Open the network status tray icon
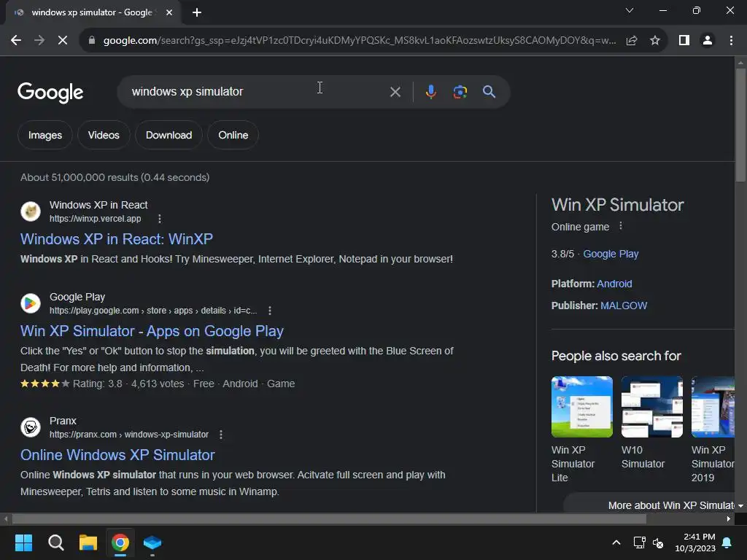This screenshot has height=560, width=747. click(x=639, y=542)
